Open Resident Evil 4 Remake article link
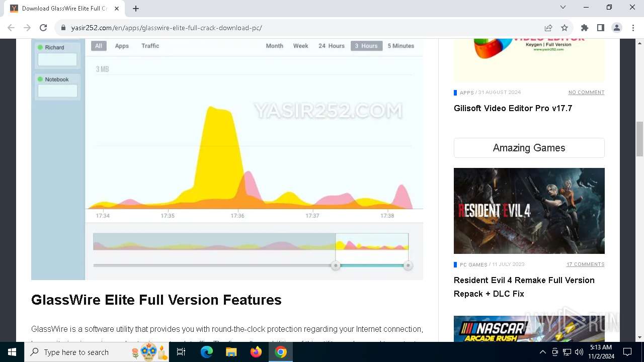The image size is (644, 362). (524, 287)
